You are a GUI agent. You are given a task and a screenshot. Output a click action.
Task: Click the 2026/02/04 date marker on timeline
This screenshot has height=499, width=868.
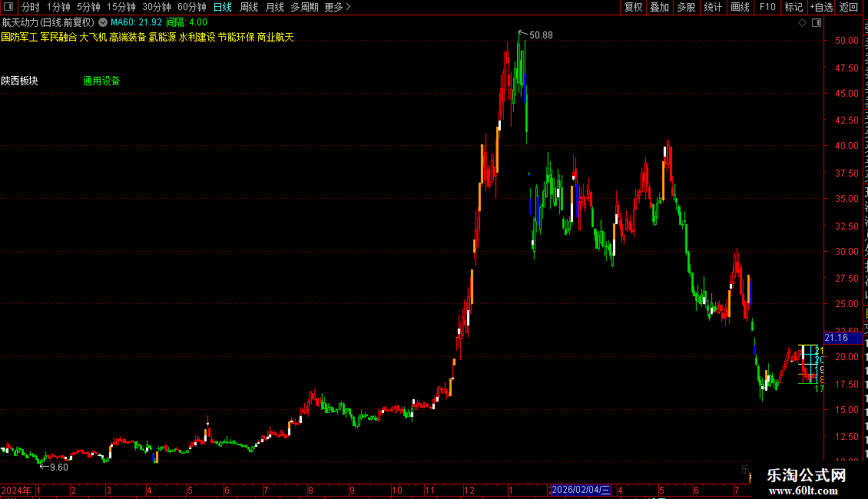581,490
